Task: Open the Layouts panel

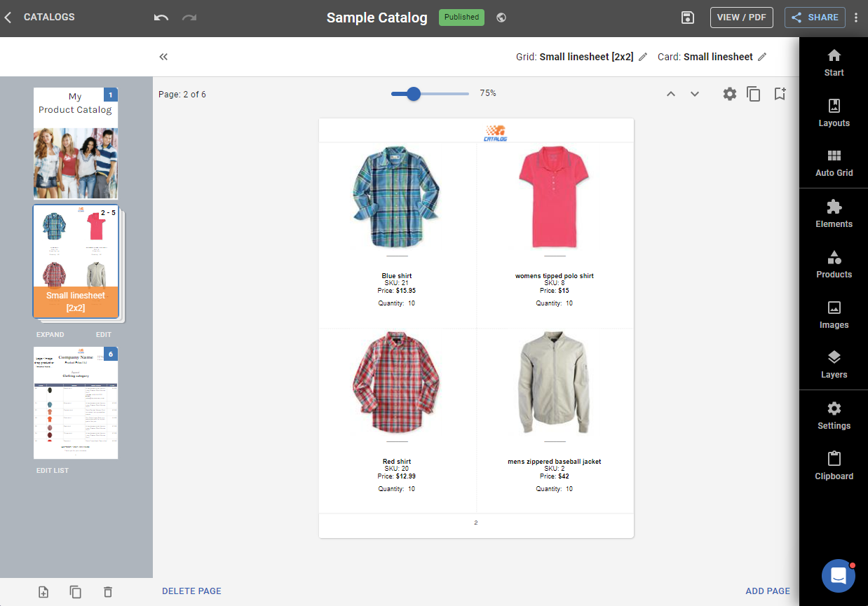Action: (834, 113)
